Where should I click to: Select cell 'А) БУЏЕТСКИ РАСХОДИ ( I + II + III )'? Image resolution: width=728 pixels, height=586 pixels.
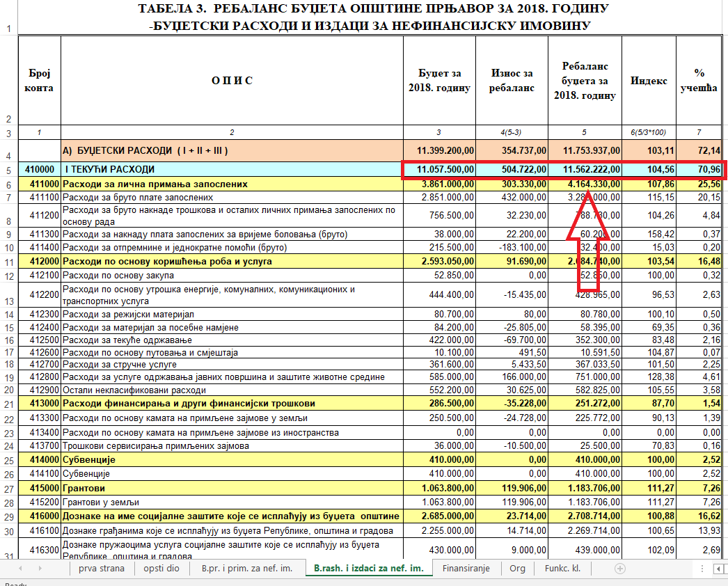(x=232, y=150)
